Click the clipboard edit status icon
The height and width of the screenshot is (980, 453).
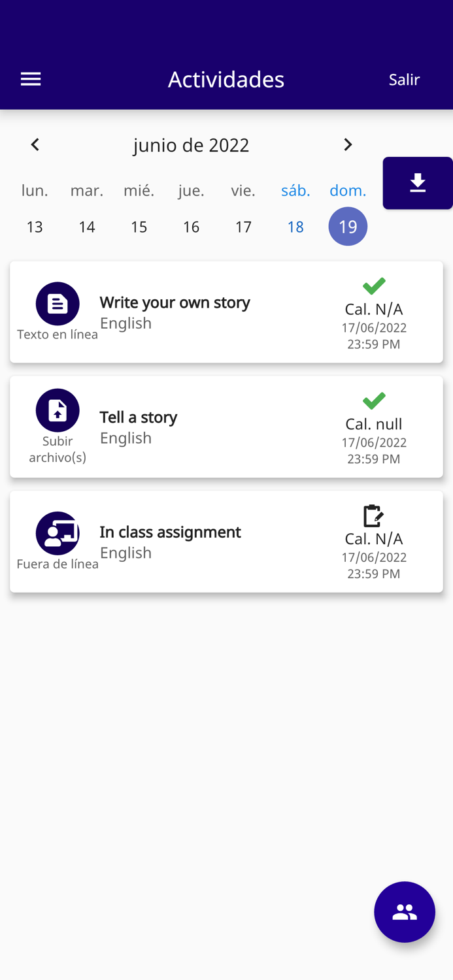click(373, 515)
